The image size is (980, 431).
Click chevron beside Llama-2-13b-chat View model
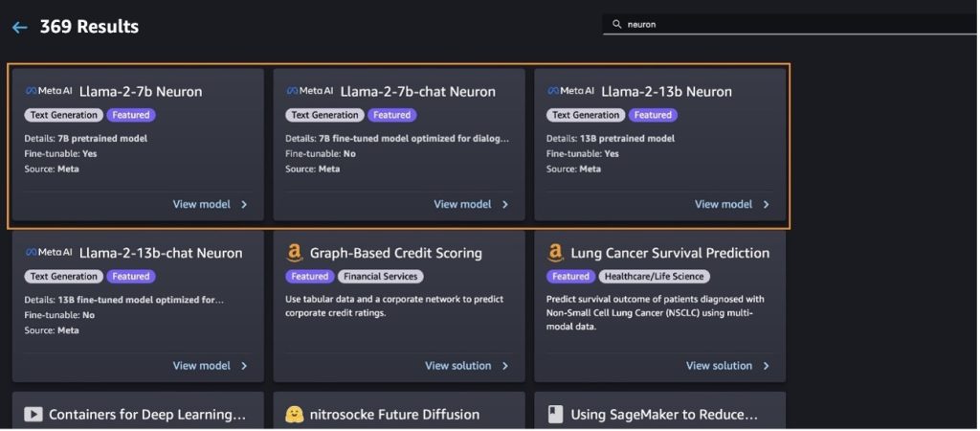[x=244, y=366]
